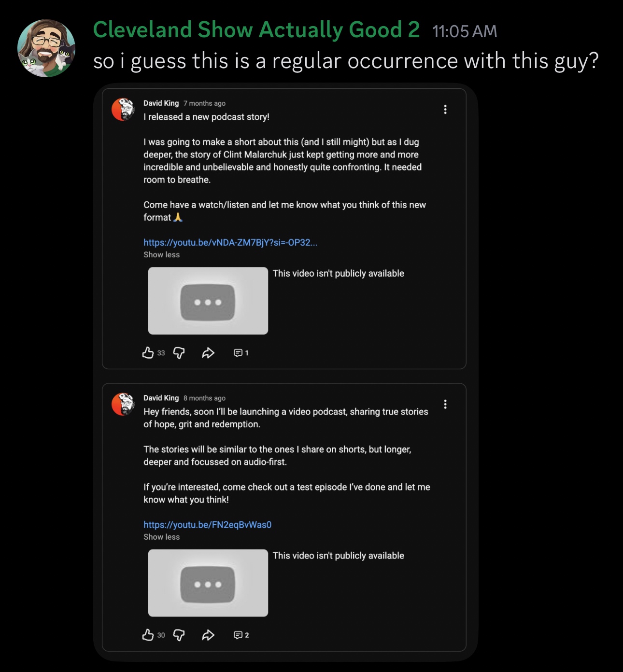Share the 8 months ago post
Viewport: 623px width, 672px height.
pos(208,635)
